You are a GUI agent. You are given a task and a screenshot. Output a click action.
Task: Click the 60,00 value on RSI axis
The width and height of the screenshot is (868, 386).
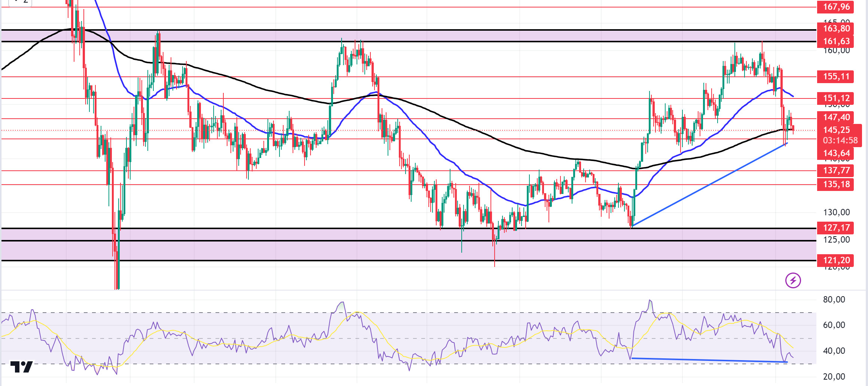click(834, 325)
